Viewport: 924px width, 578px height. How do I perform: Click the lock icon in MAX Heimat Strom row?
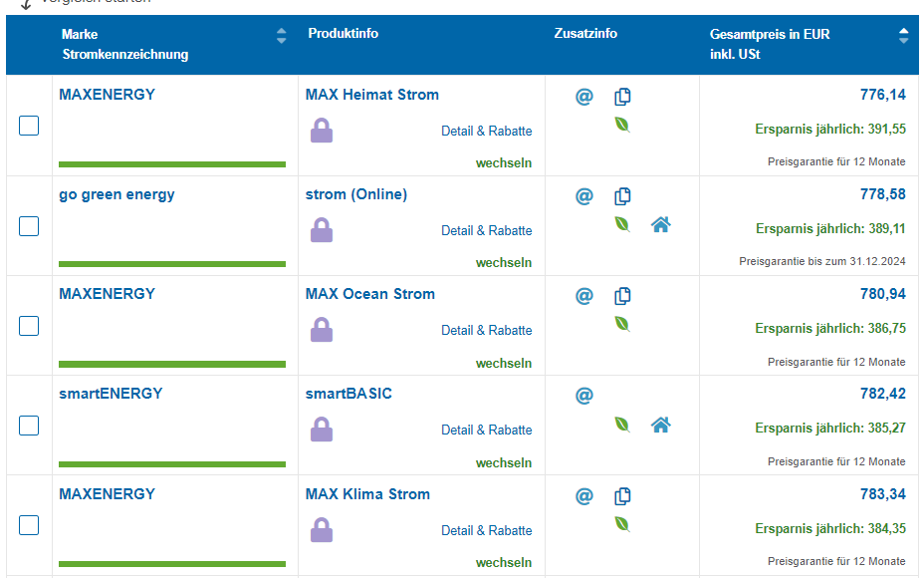click(322, 131)
